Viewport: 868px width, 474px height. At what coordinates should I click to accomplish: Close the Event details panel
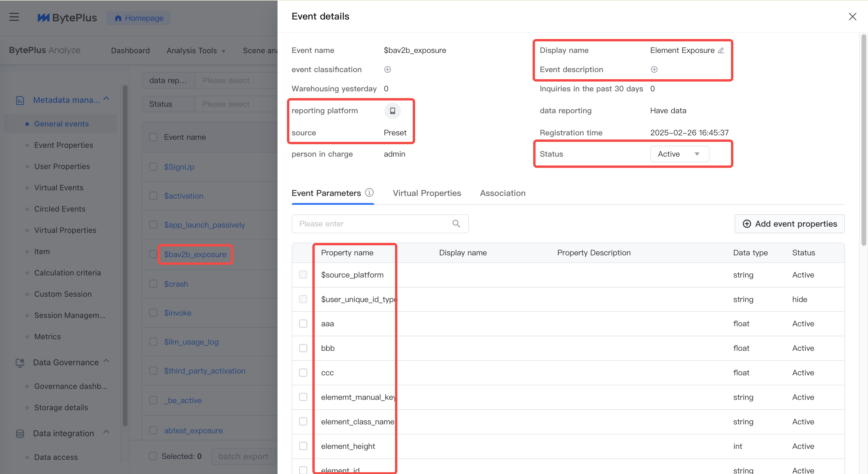852,17
